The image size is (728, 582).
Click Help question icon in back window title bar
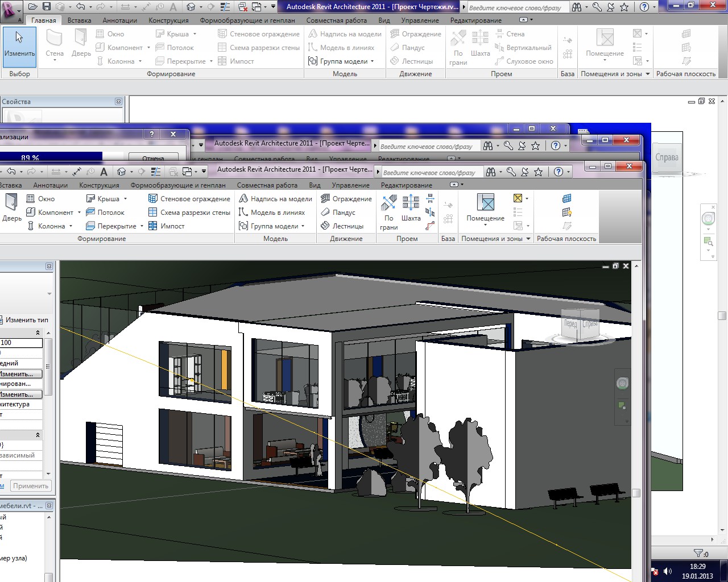click(x=644, y=7)
